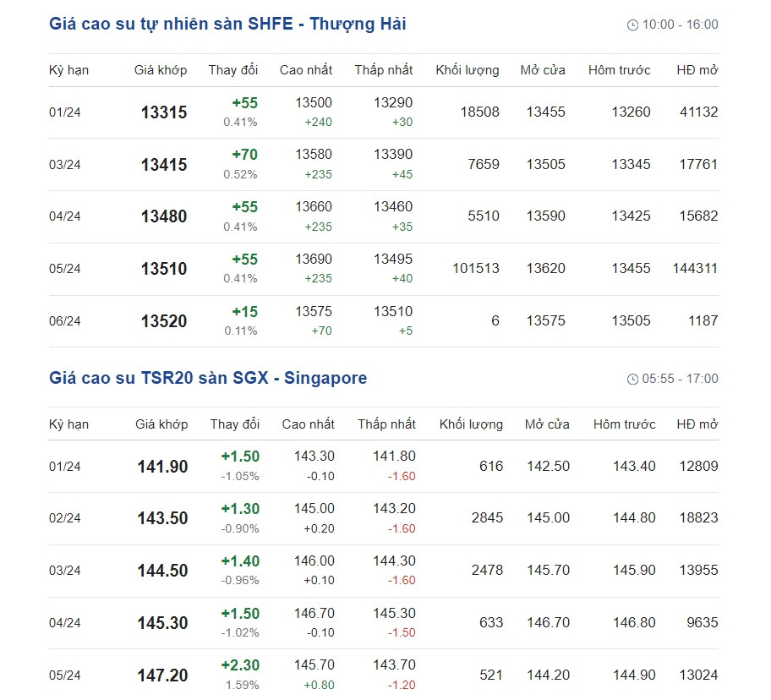Click the highest price 13690
This screenshot has width=771, height=700.
click(314, 259)
